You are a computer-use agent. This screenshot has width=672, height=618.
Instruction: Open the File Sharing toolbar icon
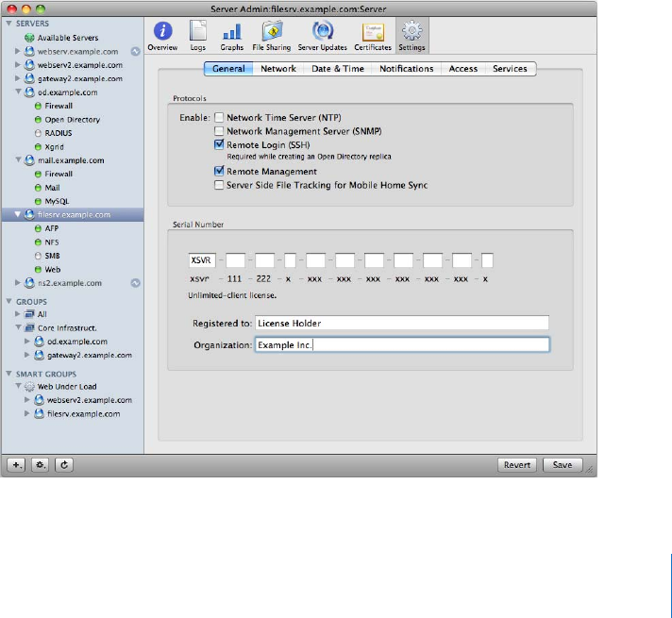click(x=272, y=36)
